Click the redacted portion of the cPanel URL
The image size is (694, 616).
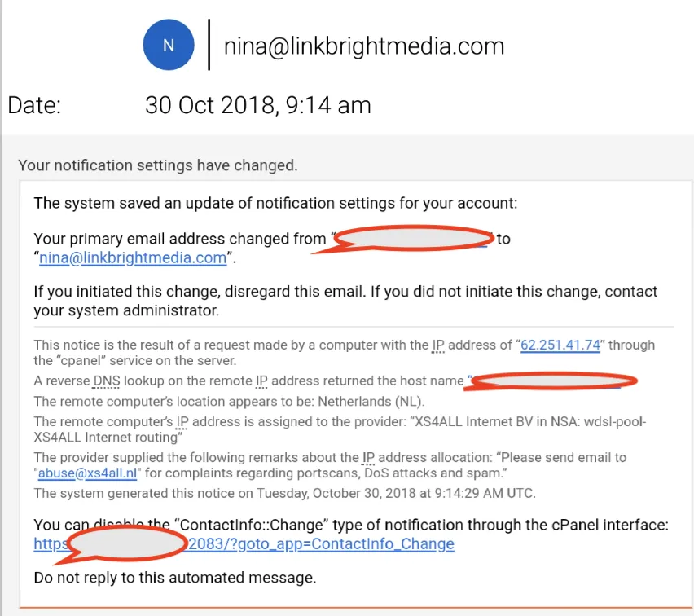[126, 543]
